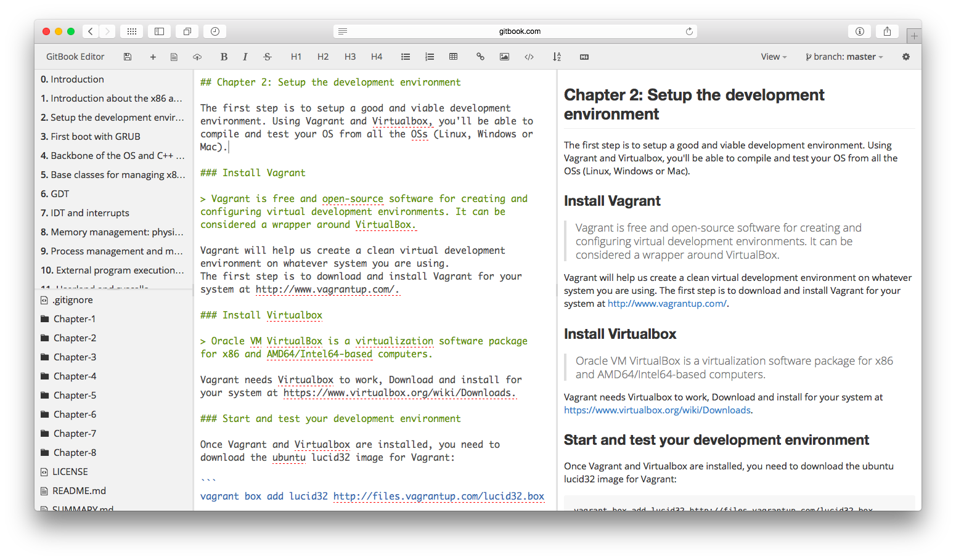This screenshot has width=956, height=560.
Task: Reload the gitbook.com page
Action: click(689, 31)
